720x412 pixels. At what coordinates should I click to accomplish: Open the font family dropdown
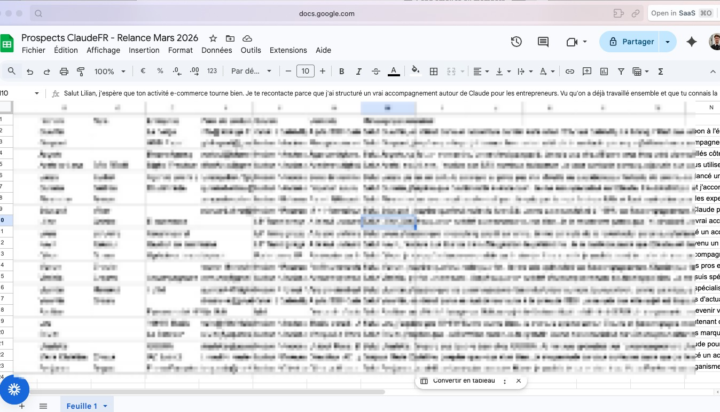(x=250, y=71)
